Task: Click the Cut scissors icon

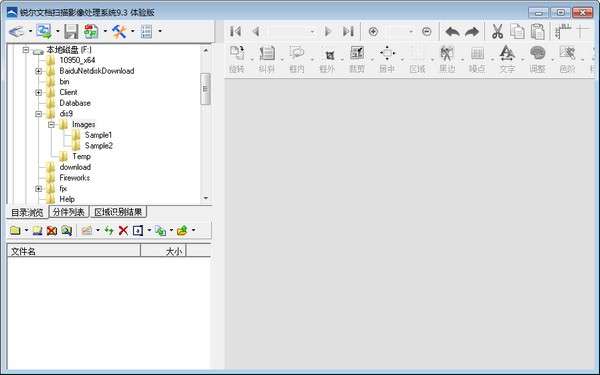Action: tap(497, 31)
